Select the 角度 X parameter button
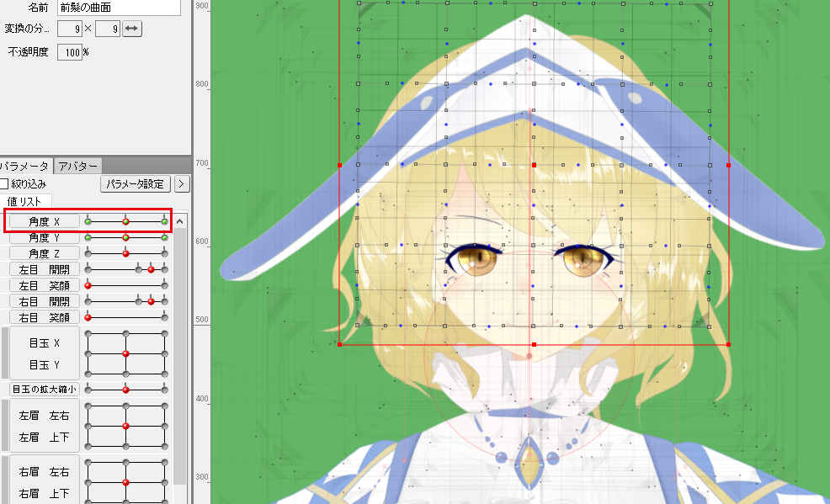The image size is (830, 504). (45, 221)
